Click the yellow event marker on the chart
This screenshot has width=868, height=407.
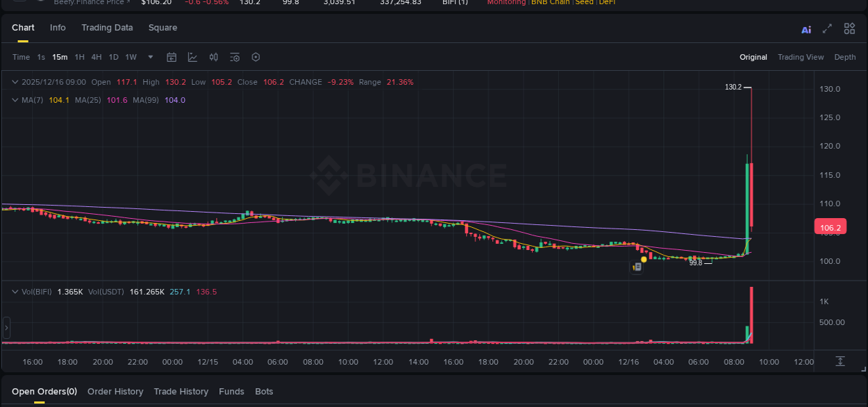tap(642, 259)
